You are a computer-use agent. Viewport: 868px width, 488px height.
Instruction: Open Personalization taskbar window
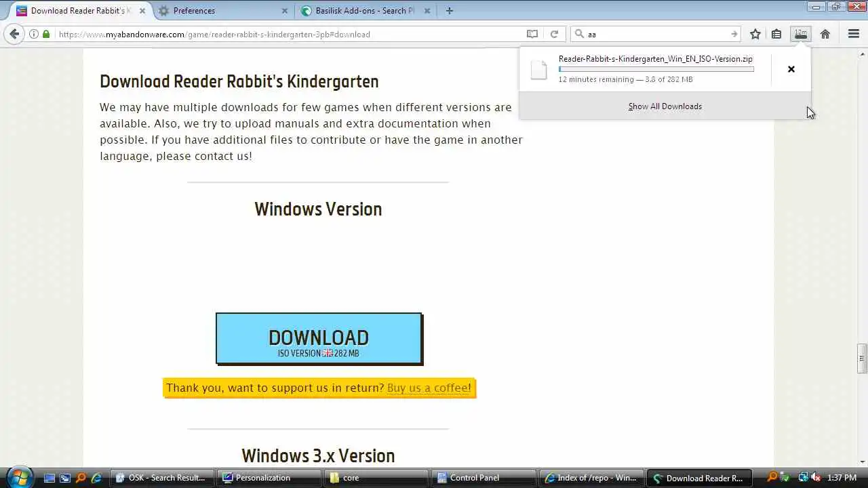(x=269, y=478)
